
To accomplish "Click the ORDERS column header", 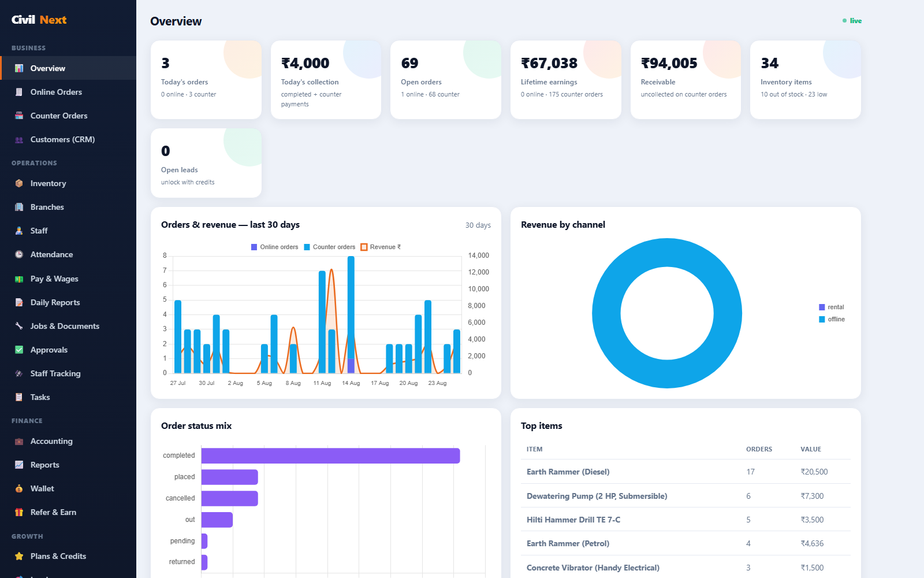I will coord(759,449).
